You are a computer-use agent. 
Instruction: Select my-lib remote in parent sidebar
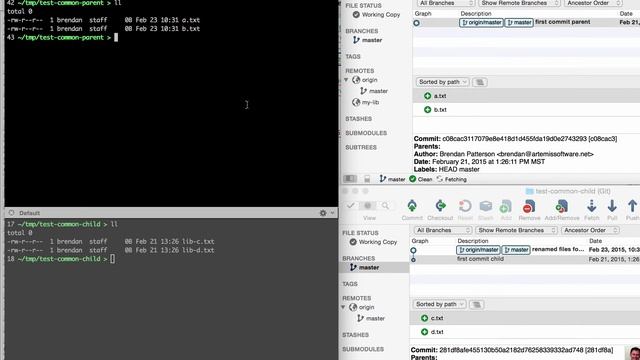click(x=366, y=102)
